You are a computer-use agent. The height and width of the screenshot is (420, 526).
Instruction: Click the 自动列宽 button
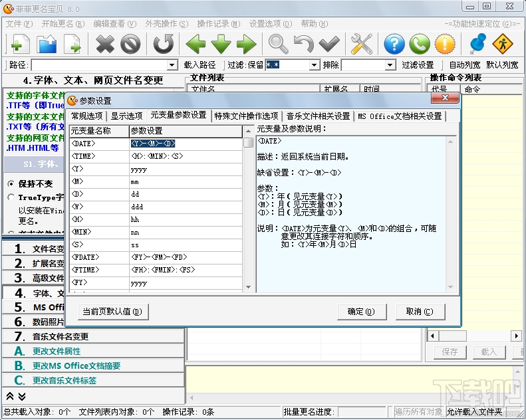(465, 64)
